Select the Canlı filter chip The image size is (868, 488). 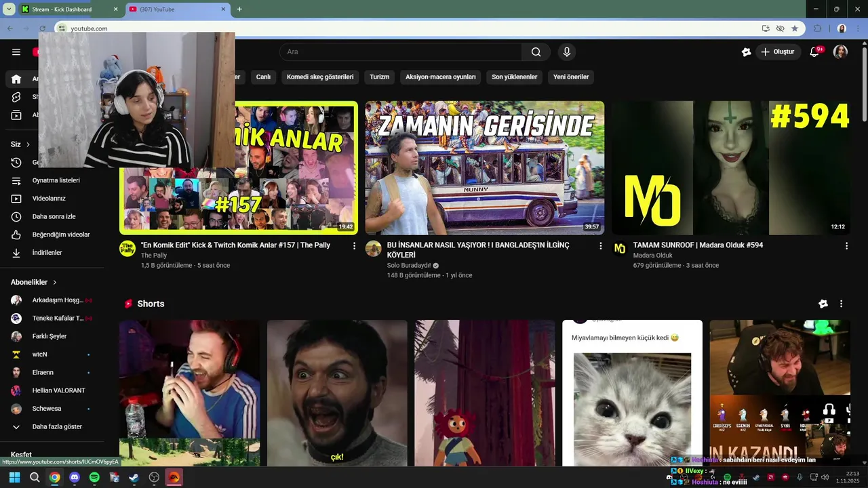(263, 77)
